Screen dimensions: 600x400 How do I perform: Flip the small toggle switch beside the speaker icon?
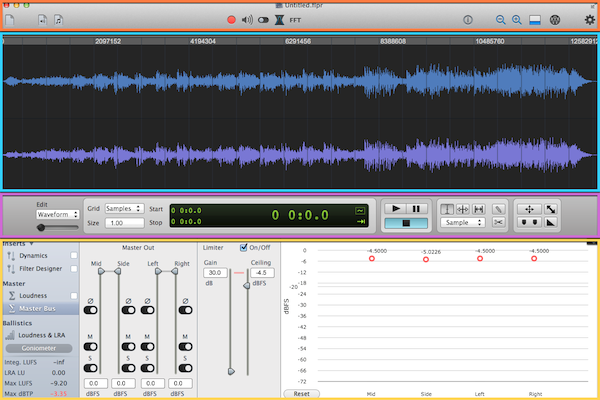click(x=263, y=20)
